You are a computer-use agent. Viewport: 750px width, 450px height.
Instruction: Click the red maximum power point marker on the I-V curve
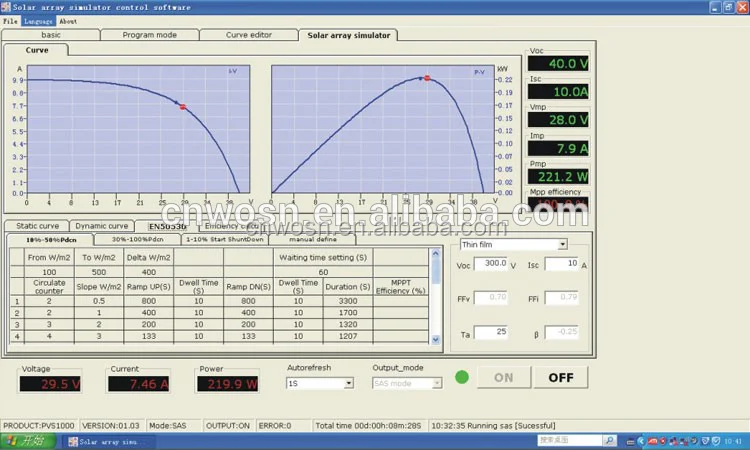(182, 106)
